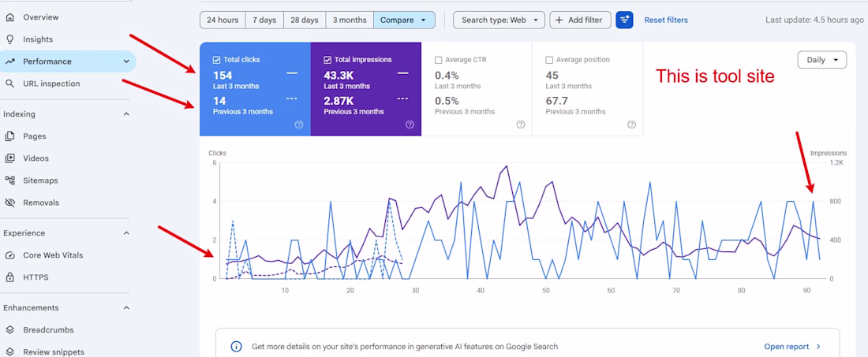Viewport: 868px width, 357px height.
Task: Click the Sitemaps tree icon
Action: [x=9, y=180]
